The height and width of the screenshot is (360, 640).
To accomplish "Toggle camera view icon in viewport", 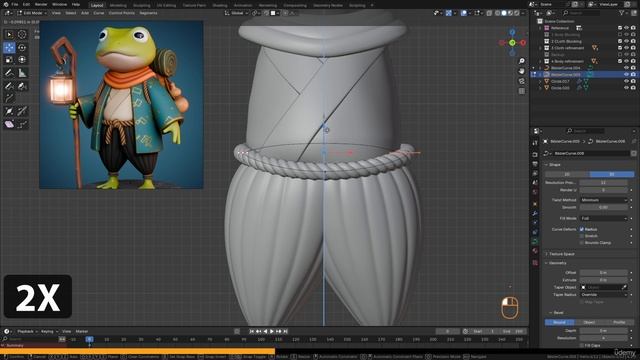I will coord(522,81).
